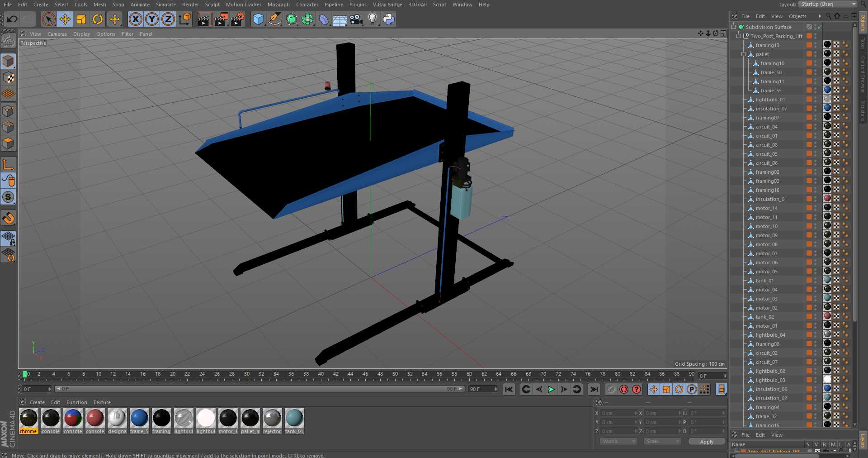Viewport: 868px width, 458px height.
Task: Add a light object
Action: (373, 19)
